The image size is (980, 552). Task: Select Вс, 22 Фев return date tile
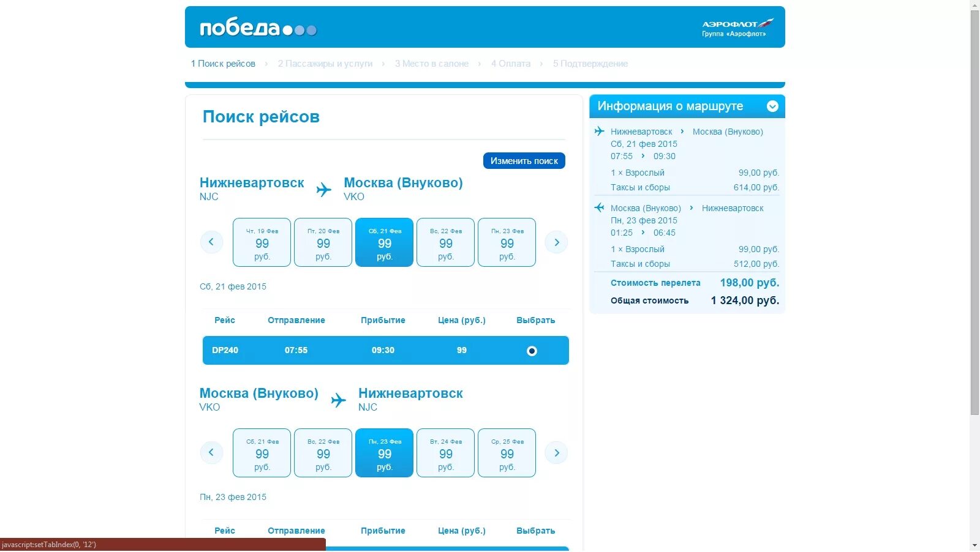[x=323, y=453]
